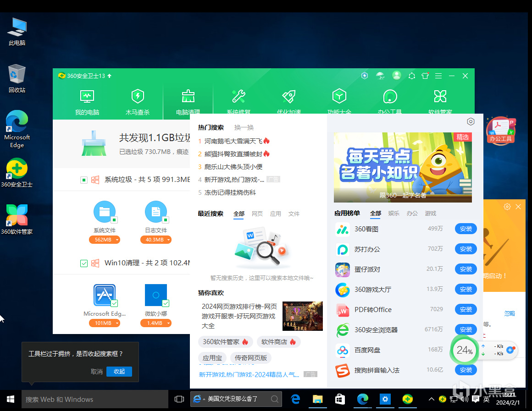Install PDF转Office with 安装 button

click(x=466, y=309)
